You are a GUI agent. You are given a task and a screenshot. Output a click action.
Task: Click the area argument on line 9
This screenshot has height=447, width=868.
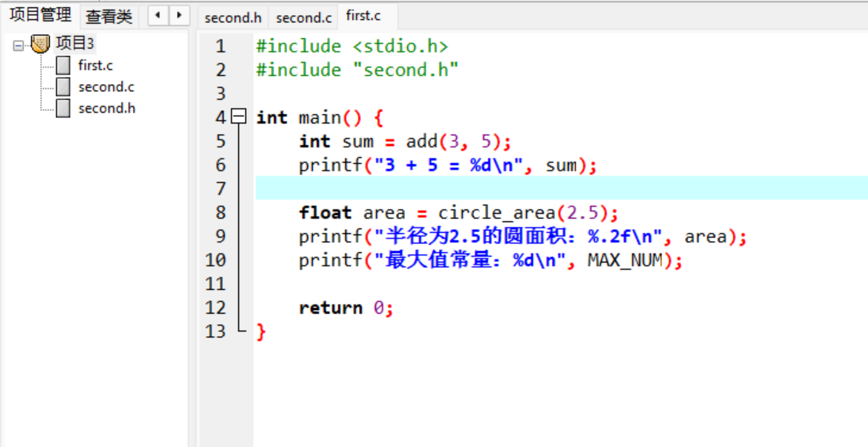[x=706, y=236]
